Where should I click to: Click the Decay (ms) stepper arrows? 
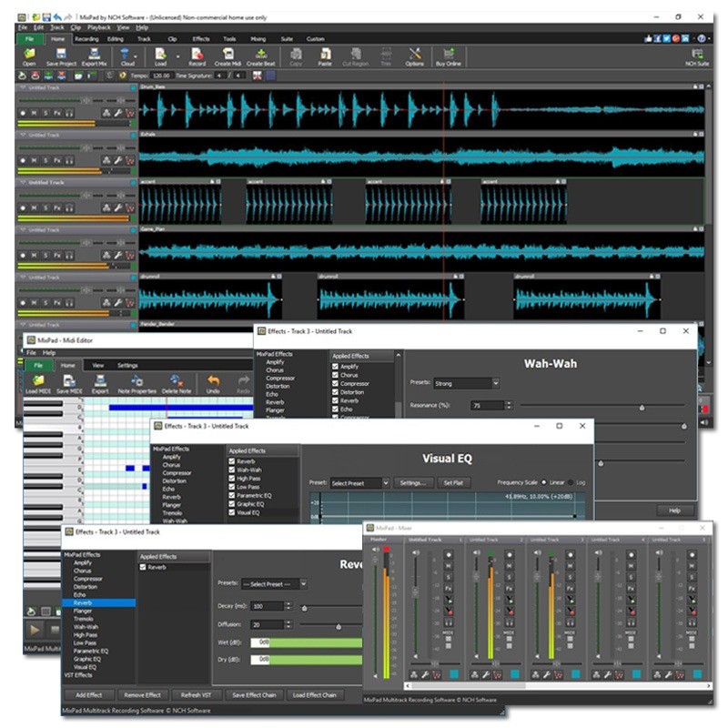pos(288,606)
